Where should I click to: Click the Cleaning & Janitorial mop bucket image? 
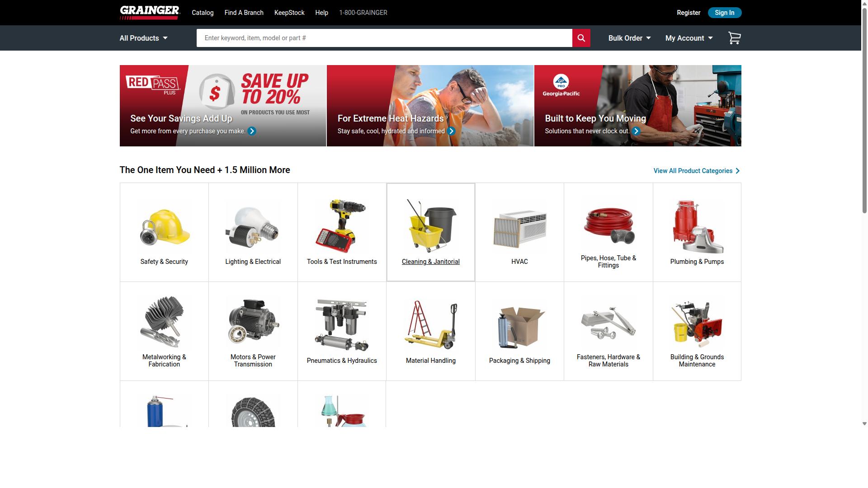point(431,226)
